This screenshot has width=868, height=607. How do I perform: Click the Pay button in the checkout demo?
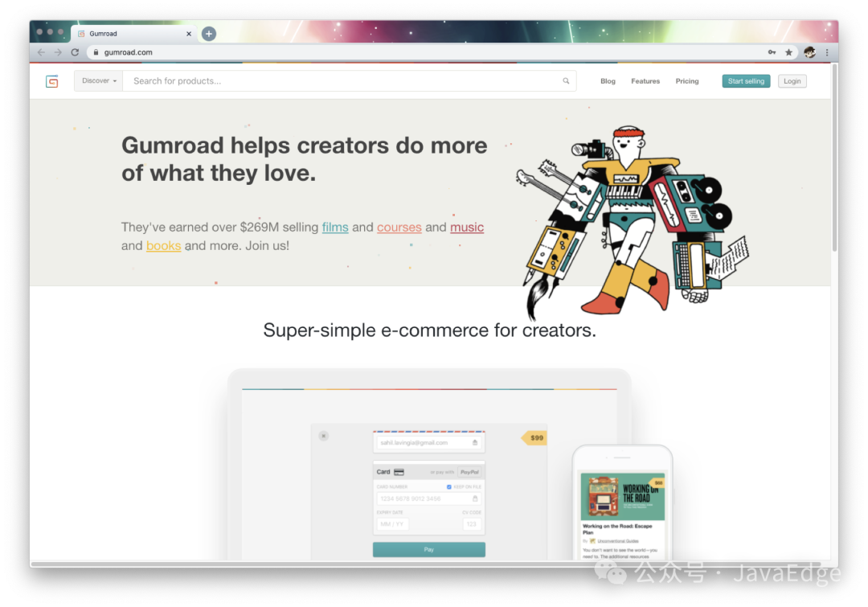[x=429, y=549]
